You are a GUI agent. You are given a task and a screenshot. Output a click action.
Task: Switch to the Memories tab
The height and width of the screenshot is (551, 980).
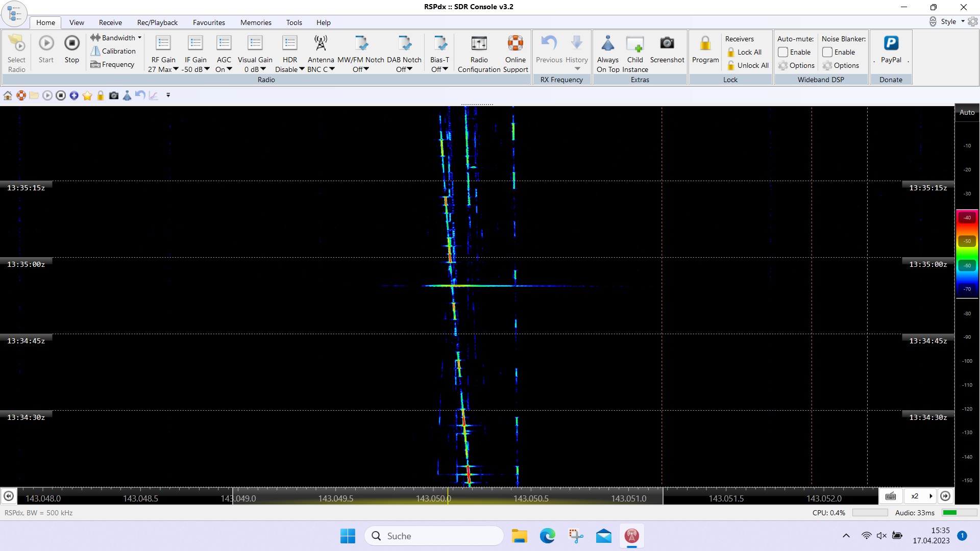click(x=256, y=22)
